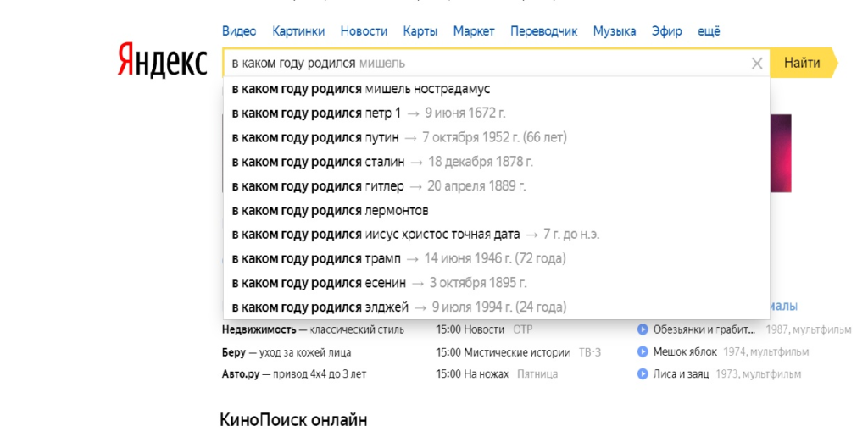Select suggestion родился трамп
This screenshot has height=437, width=868.
tap(497, 258)
